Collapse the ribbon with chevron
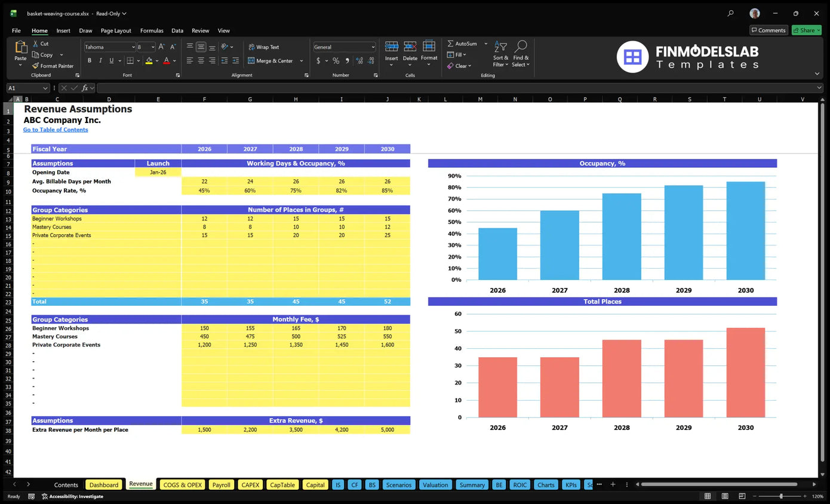830x504 pixels. pos(817,73)
